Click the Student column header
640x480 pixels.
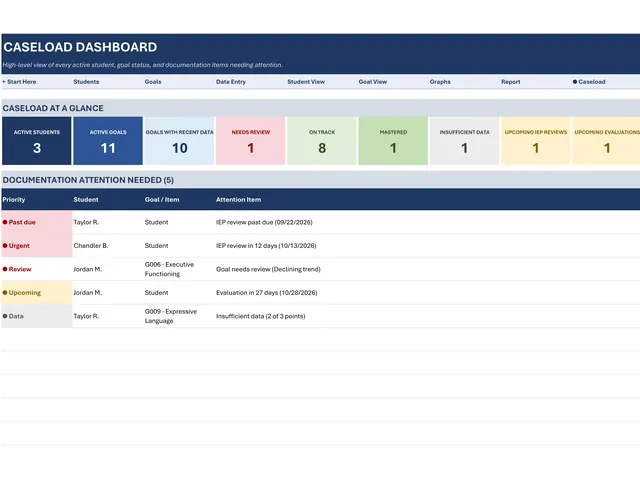pos(86,200)
